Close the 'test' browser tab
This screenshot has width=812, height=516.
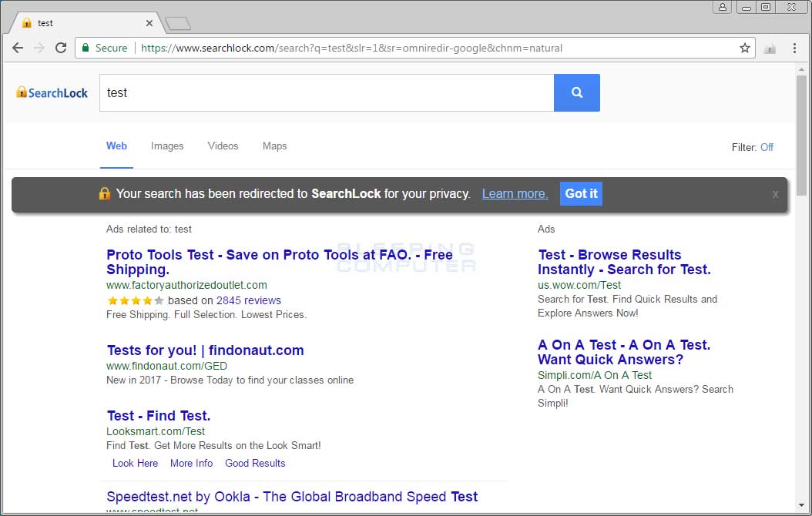(x=149, y=23)
